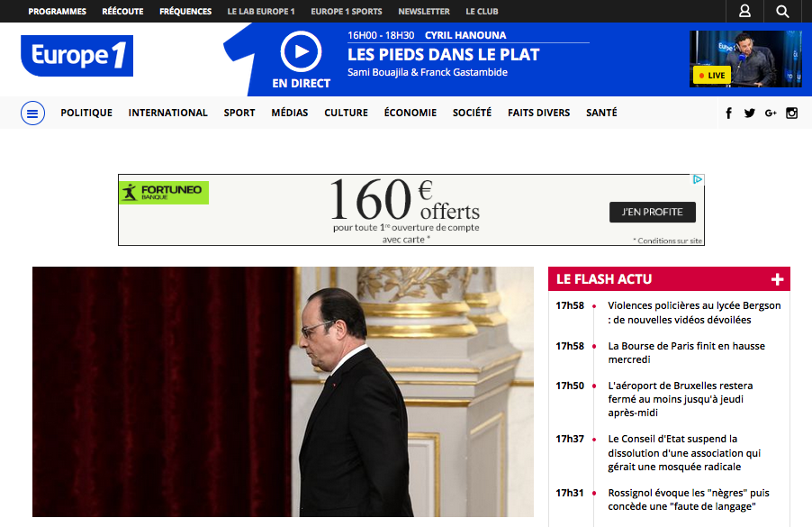Open the Google Plus icon
Viewport: 812px width, 527px height.
pyautogui.click(x=771, y=113)
